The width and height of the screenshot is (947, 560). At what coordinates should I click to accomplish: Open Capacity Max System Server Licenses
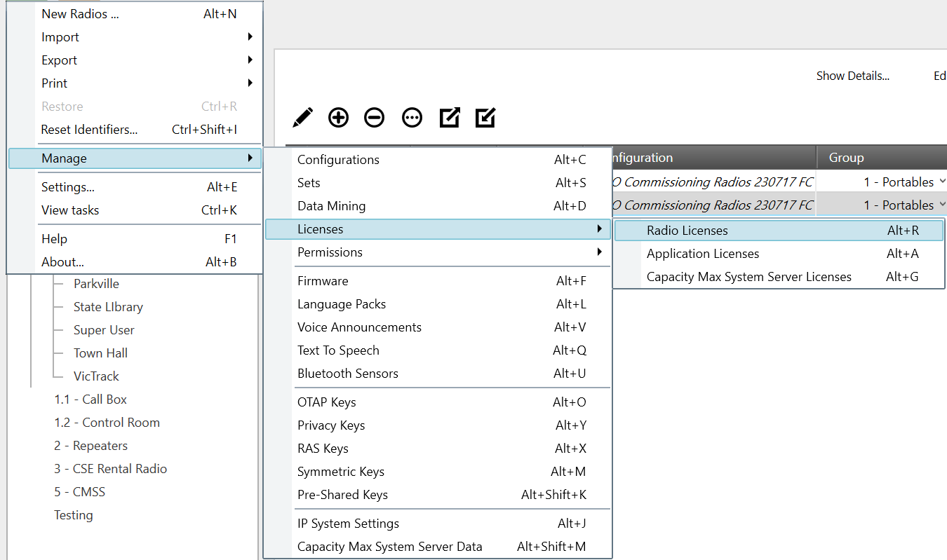click(779, 277)
